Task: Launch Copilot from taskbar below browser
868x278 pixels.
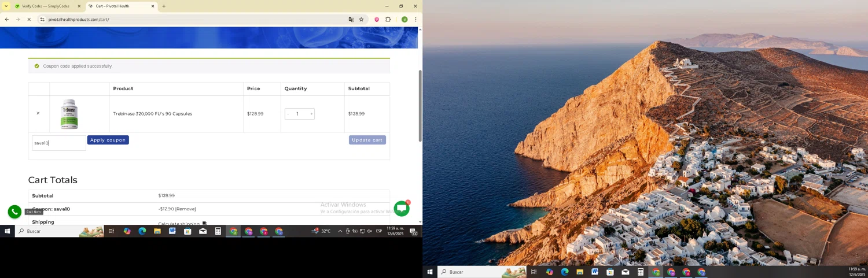Action: coord(127,231)
